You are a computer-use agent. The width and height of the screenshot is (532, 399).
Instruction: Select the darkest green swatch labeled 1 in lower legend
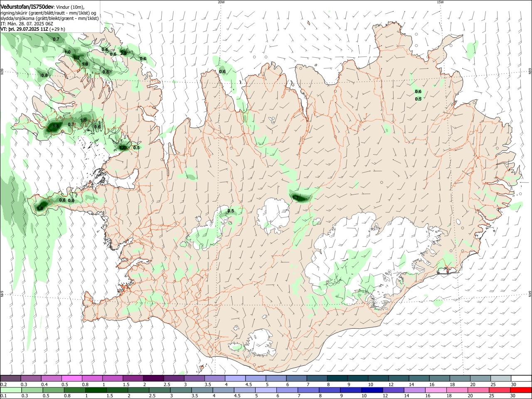pos(96,390)
